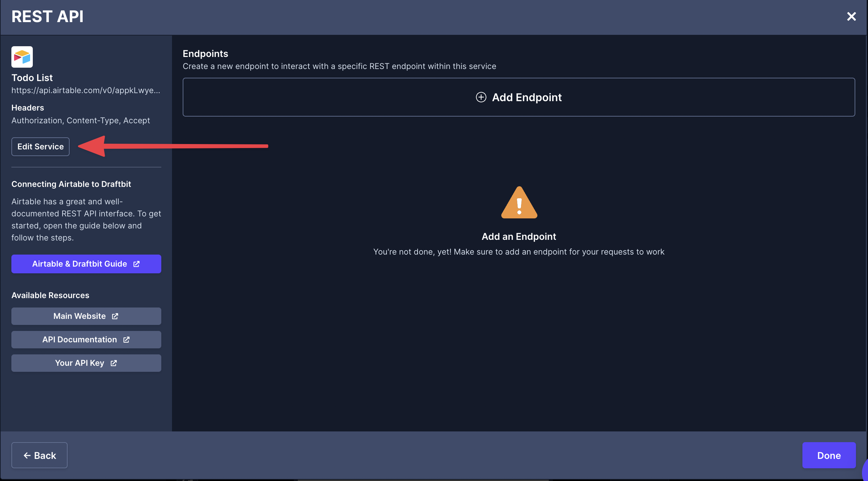Click the Endpoints heading
The height and width of the screenshot is (481, 868).
(x=205, y=54)
